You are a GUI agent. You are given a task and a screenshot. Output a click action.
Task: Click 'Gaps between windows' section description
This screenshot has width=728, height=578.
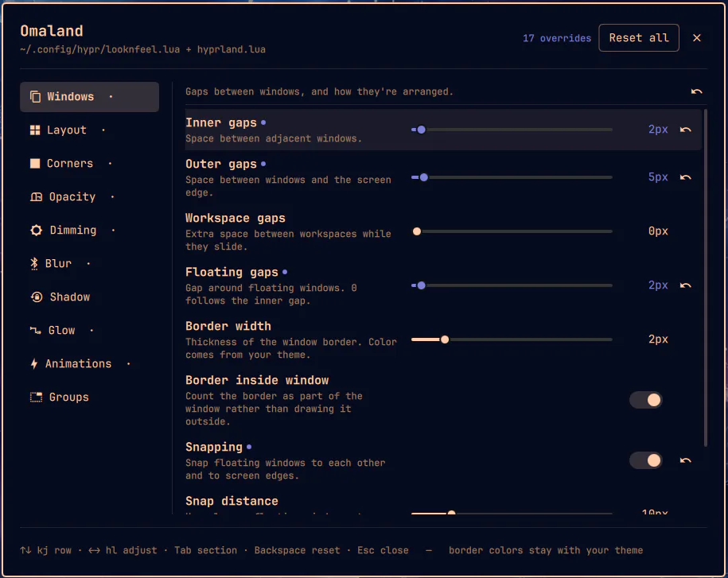319,91
